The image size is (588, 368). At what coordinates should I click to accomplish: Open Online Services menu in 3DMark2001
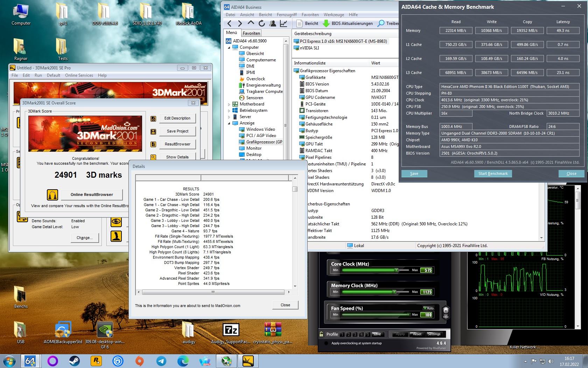coord(79,75)
